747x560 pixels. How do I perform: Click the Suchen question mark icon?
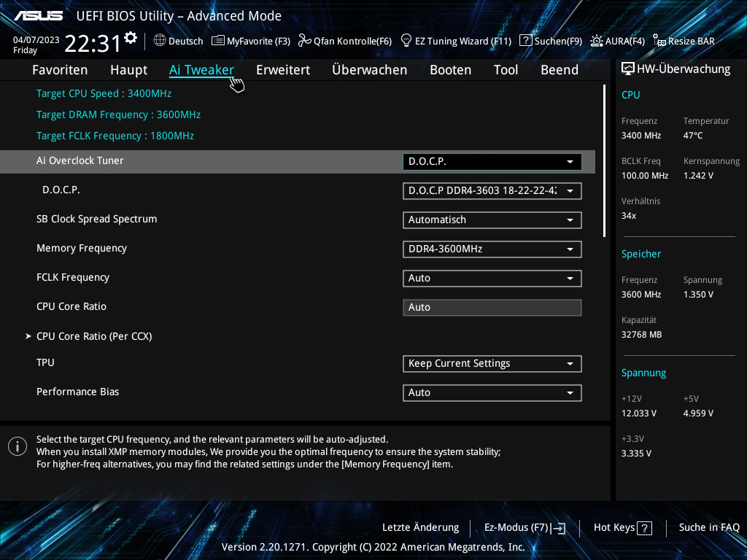point(525,41)
